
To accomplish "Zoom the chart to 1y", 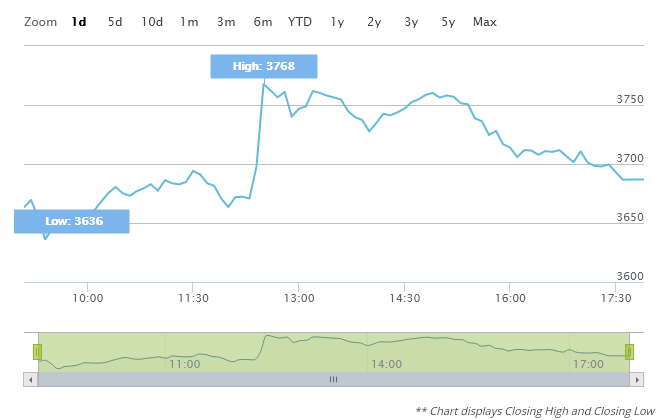I will 338,22.
